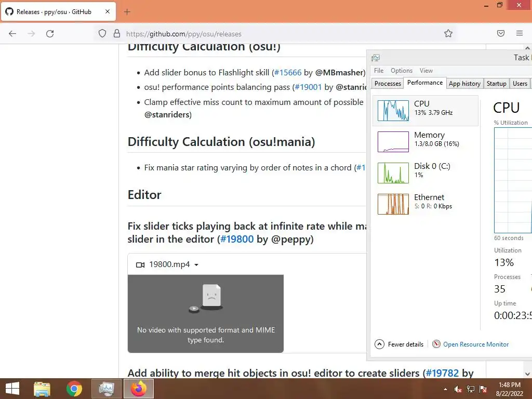This screenshot has height=399, width=532.
Task: View site security lock information
Action: 117,33
